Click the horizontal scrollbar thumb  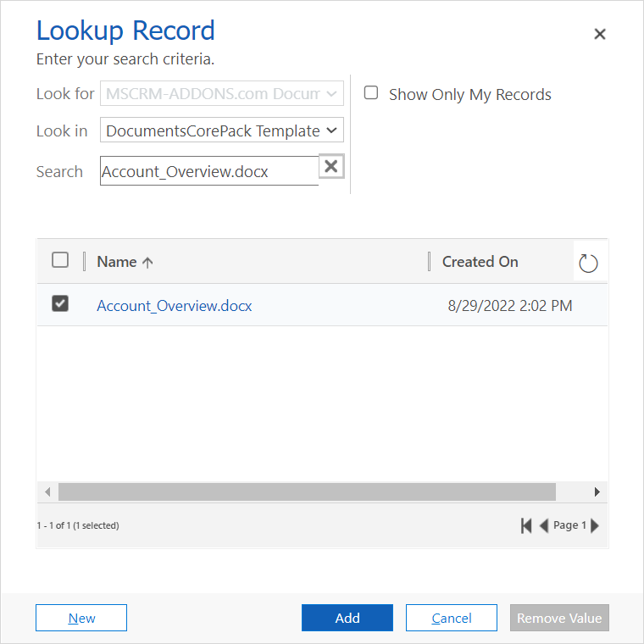click(x=307, y=491)
